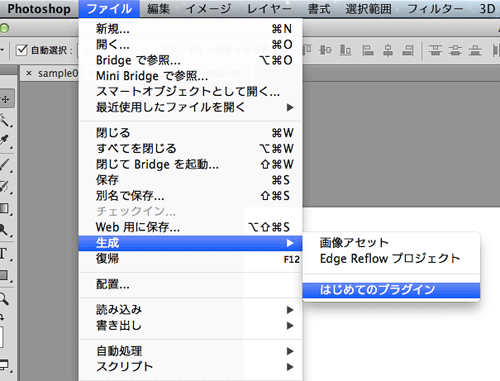Choose Web 用に保存...

(191, 227)
